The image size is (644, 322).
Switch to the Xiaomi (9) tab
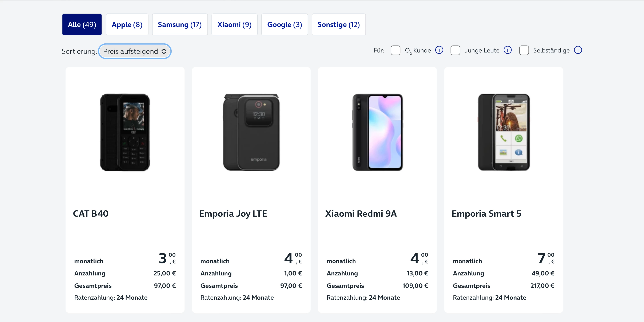tap(234, 24)
